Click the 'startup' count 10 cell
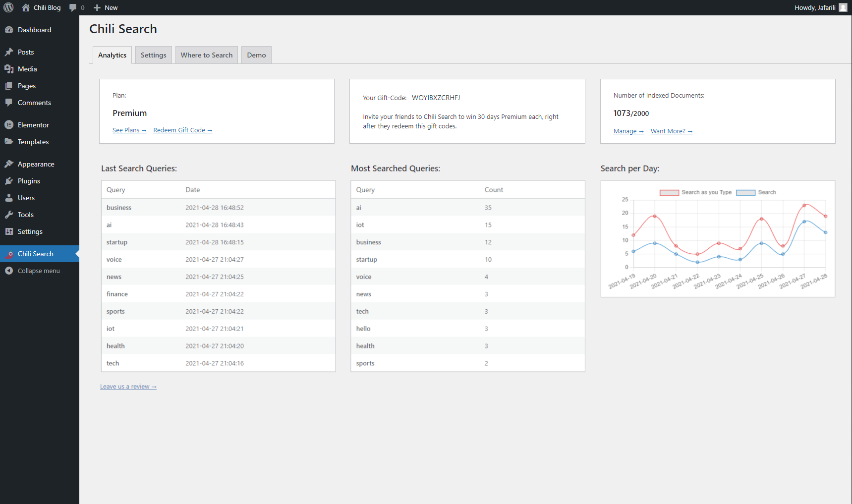852x504 pixels. pos(488,260)
